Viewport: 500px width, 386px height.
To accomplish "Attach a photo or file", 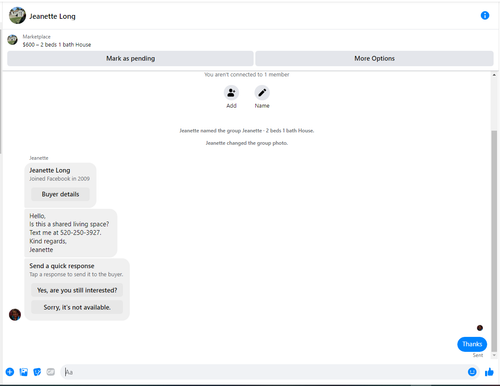I will tap(24, 372).
